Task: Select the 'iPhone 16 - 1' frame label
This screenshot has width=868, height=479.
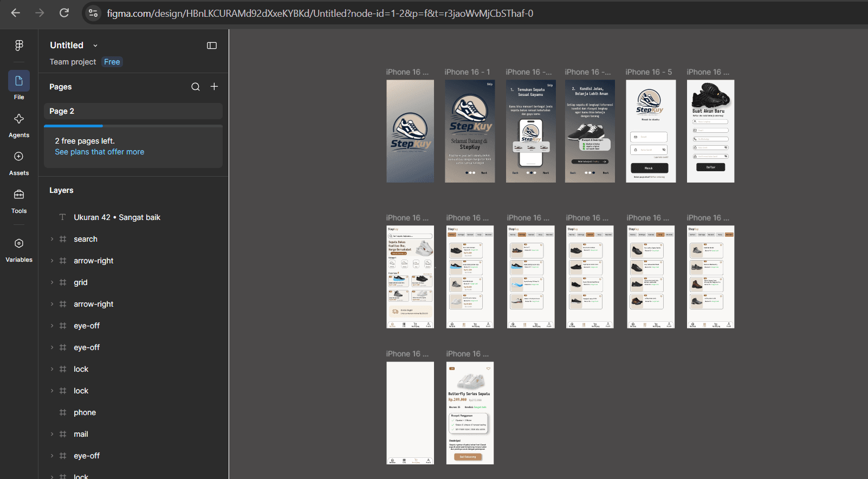Action: pyautogui.click(x=467, y=72)
